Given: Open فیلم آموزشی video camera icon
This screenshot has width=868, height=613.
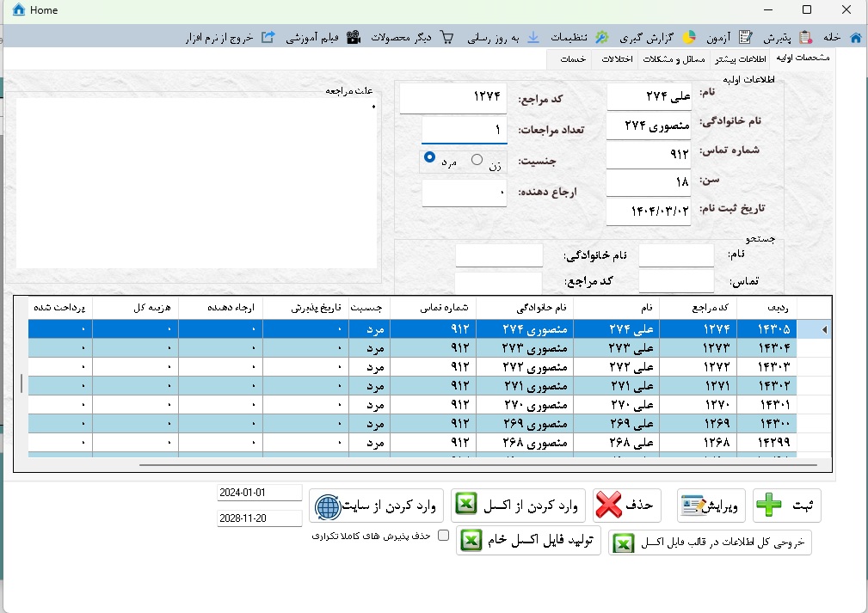Looking at the screenshot, I should 353,38.
